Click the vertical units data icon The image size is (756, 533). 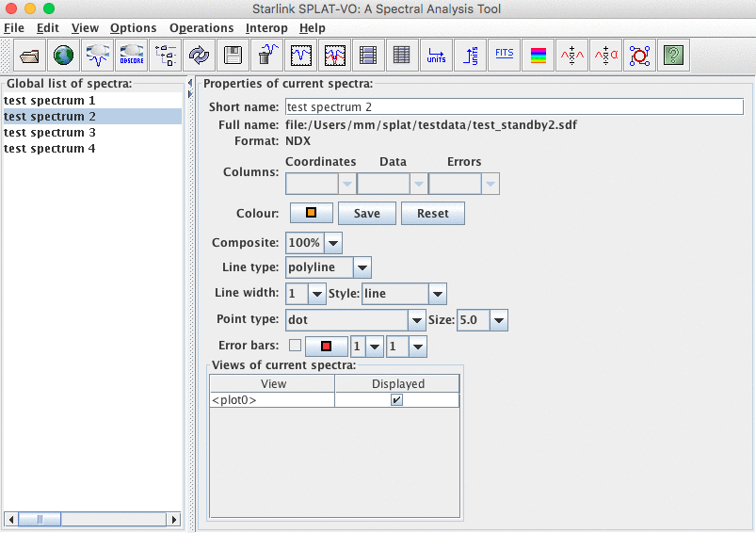pos(470,56)
